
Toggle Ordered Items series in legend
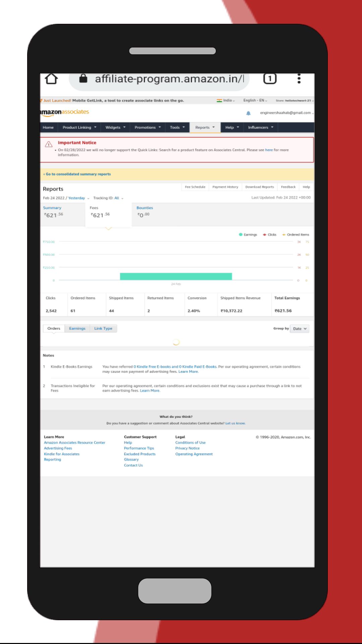click(x=296, y=235)
